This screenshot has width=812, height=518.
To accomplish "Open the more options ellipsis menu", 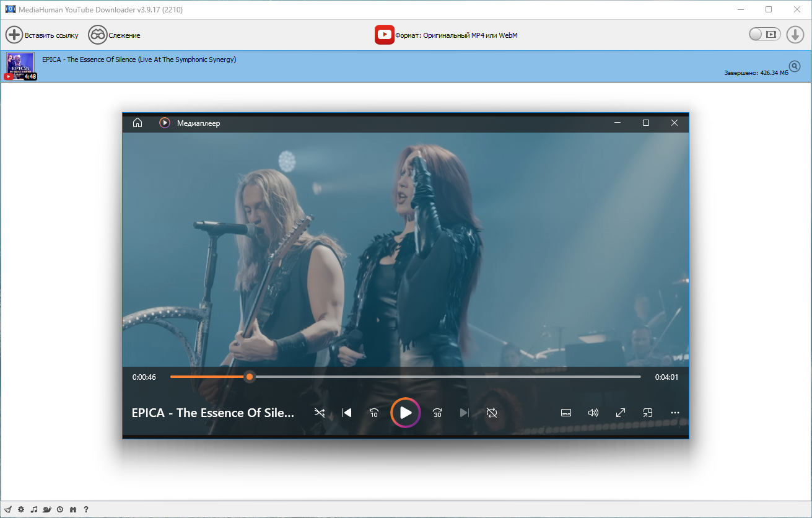I will (675, 413).
